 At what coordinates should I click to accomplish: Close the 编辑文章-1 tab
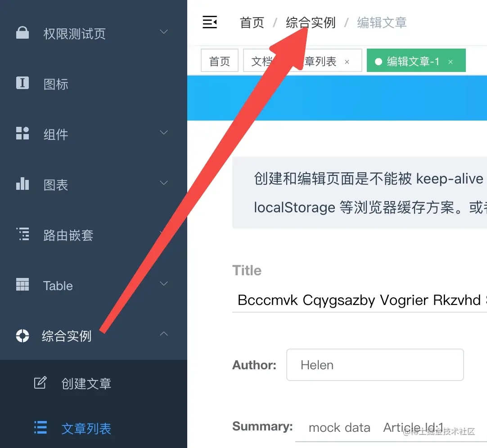pos(451,62)
